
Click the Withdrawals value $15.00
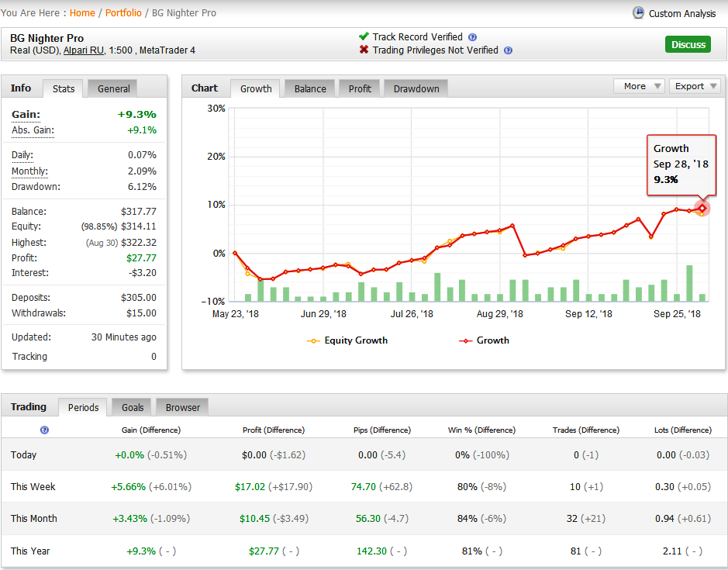click(x=141, y=313)
